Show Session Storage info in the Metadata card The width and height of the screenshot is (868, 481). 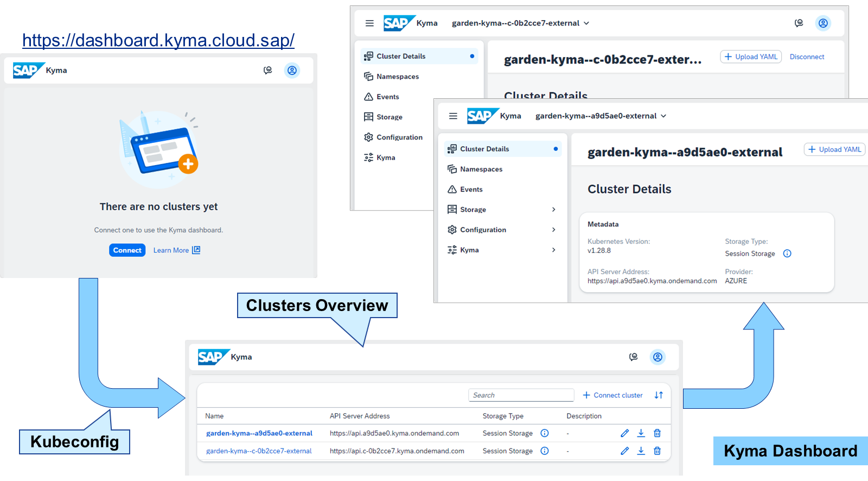click(x=787, y=254)
